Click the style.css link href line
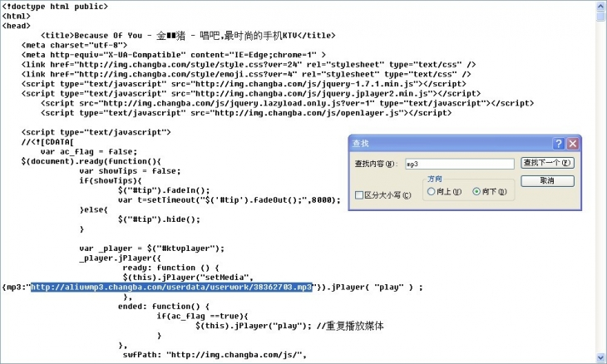Screen dimensions: 607x364 tap(249, 65)
